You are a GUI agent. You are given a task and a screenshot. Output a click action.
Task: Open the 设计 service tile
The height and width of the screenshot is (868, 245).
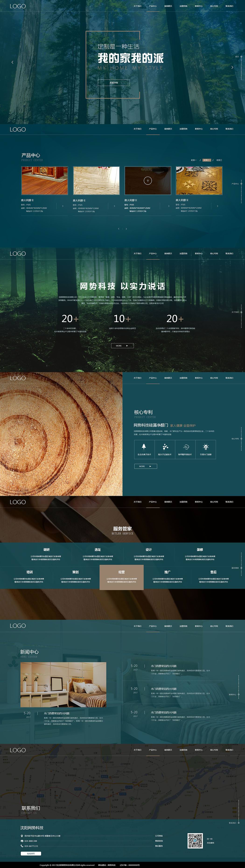[x=149, y=554]
